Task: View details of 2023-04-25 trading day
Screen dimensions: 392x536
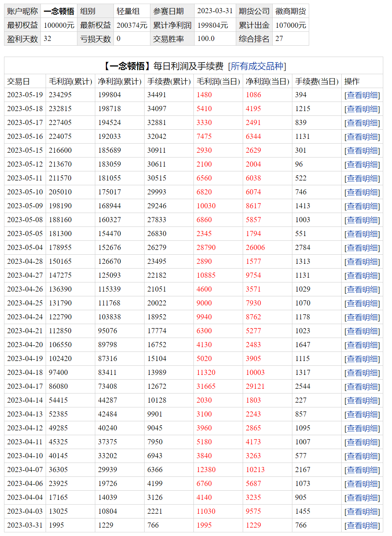Action: click(362, 303)
